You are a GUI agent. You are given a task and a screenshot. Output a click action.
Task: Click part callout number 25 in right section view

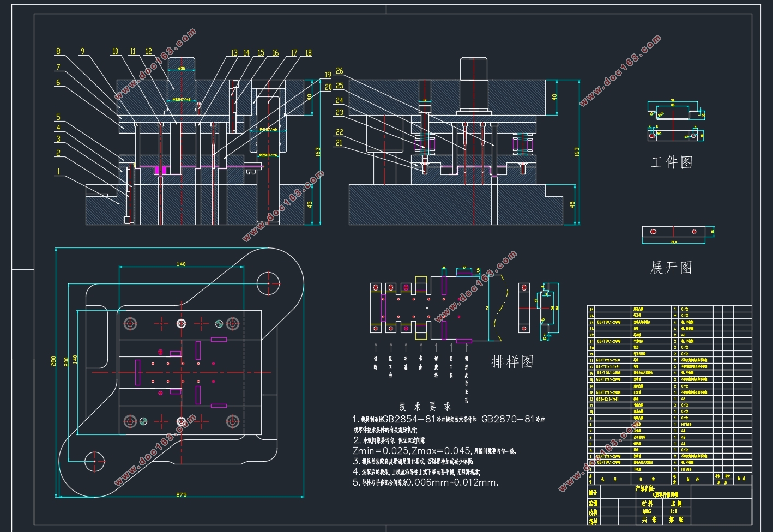340,86
